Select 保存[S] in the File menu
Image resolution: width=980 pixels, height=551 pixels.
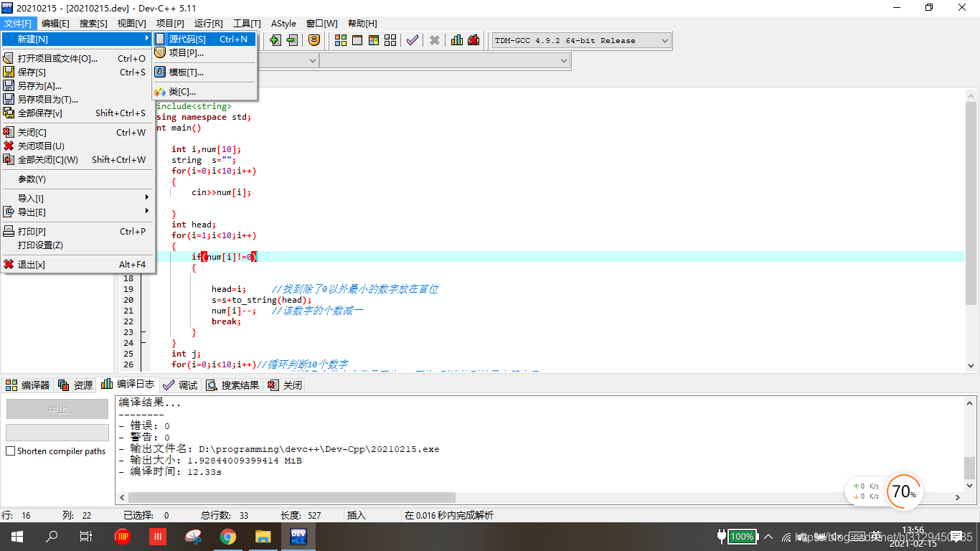[77, 72]
